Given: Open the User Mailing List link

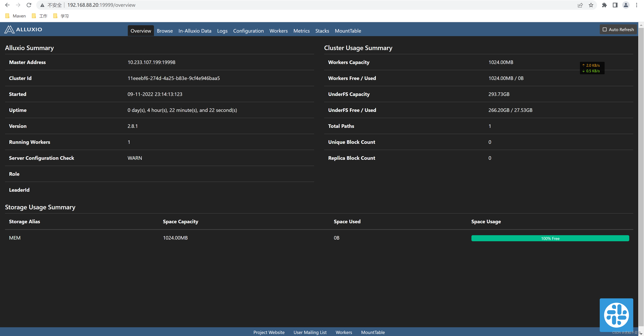Looking at the screenshot, I should 310,332.
